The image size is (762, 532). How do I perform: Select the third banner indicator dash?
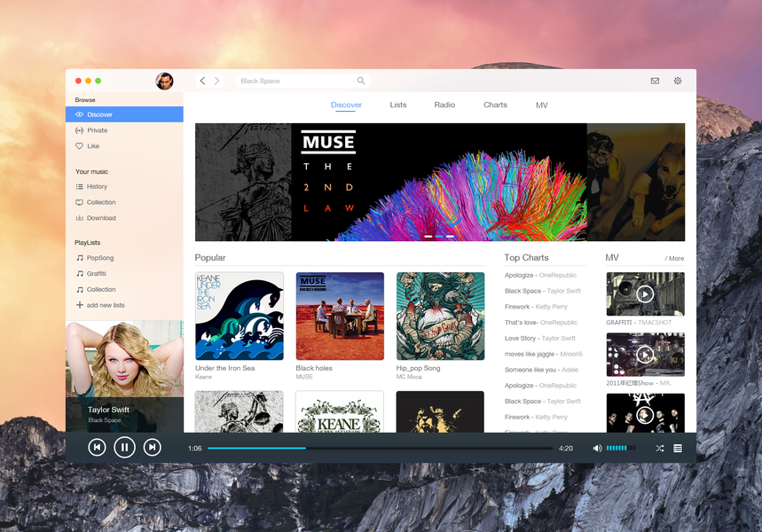pyautogui.click(x=450, y=236)
